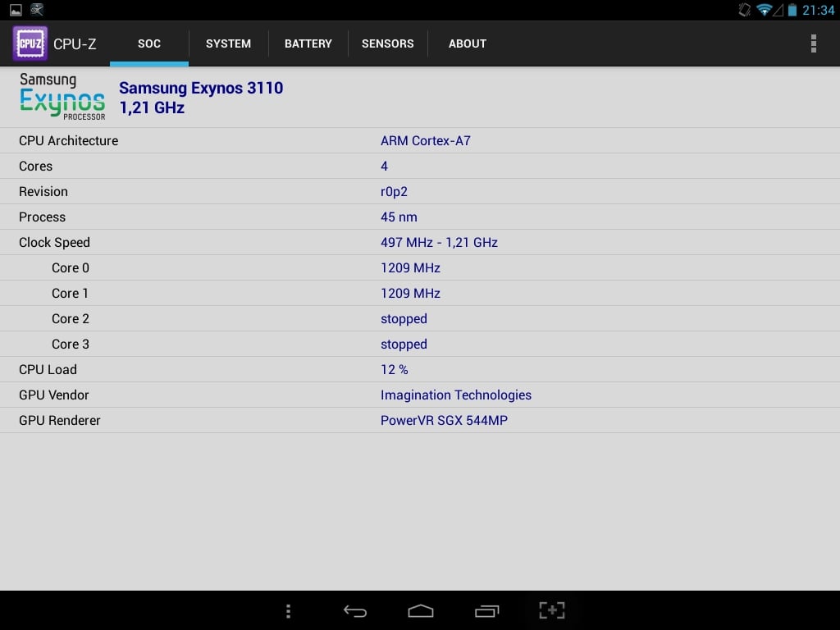
Task: Switch to the SYSTEM tab
Action: [x=228, y=43]
